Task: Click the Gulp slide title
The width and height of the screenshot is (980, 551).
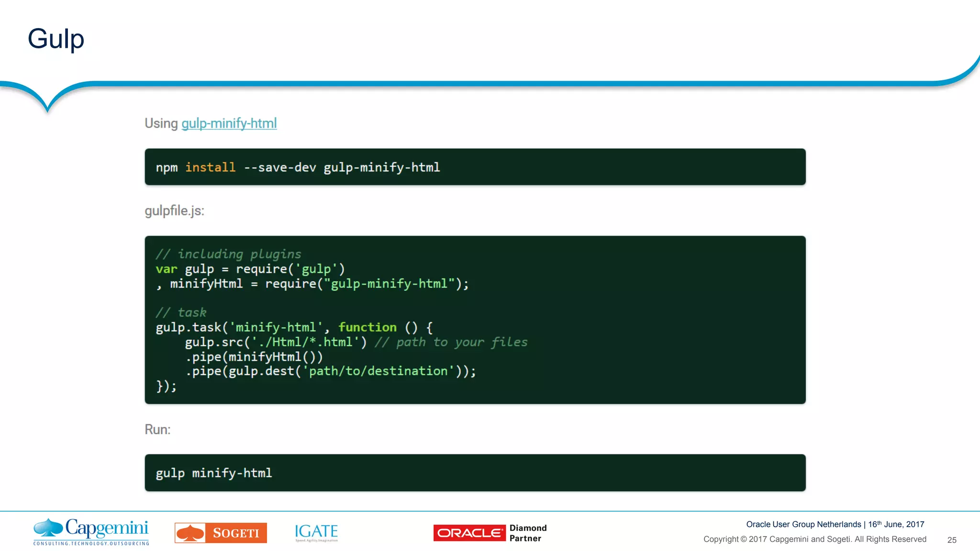Action: [x=56, y=39]
